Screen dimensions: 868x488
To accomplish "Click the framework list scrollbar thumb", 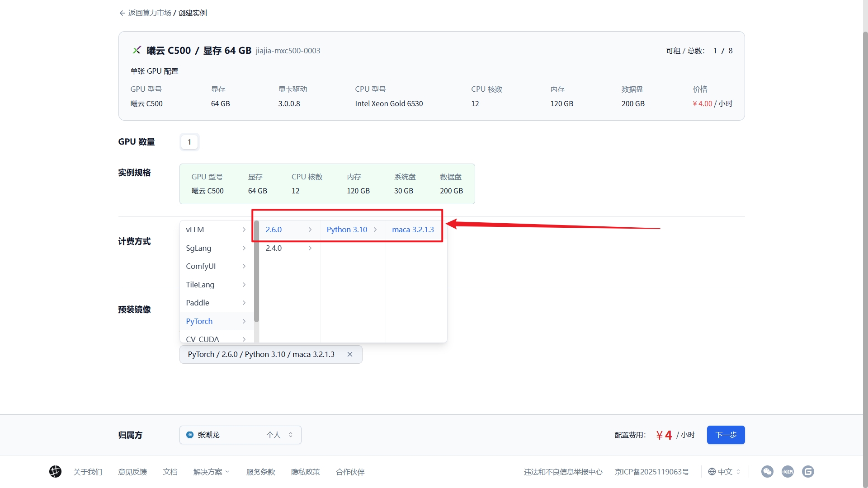I will click(x=256, y=271).
